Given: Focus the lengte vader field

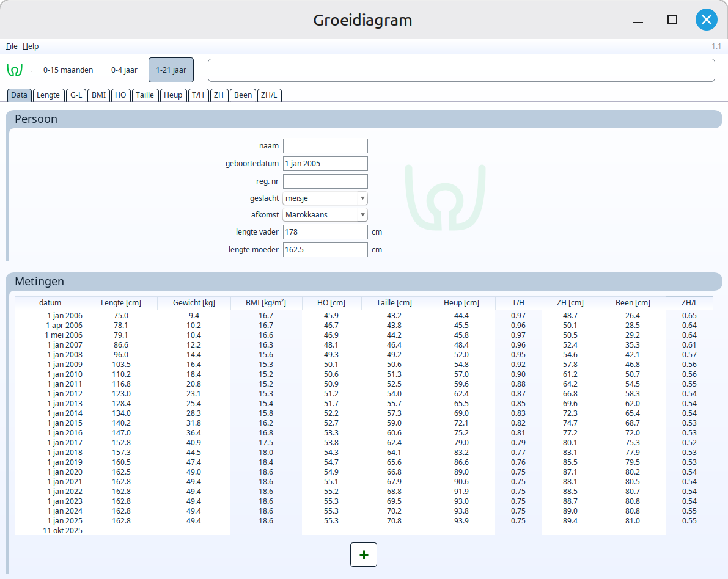Looking at the screenshot, I should click(325, 232).
